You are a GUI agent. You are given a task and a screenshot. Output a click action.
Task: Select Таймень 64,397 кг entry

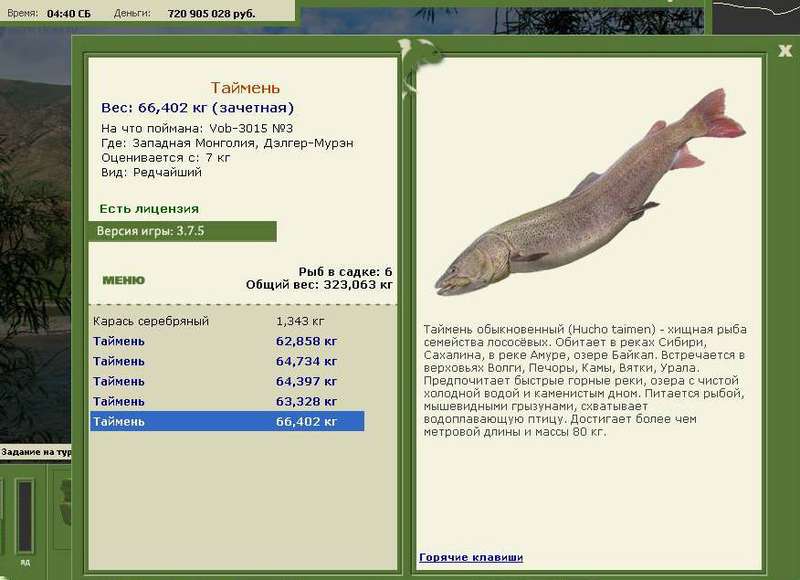pos(227,381)
